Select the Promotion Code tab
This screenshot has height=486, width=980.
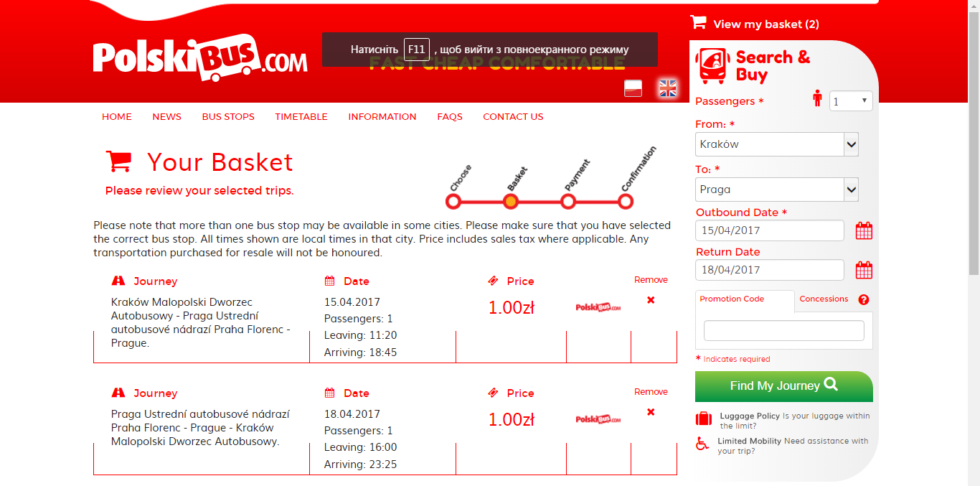pyautogui.click(x=732, y=299)
